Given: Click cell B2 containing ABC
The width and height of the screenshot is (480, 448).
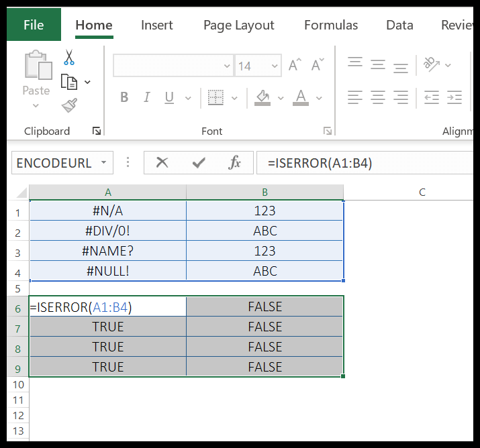Looking at the screenshot, I should (265, 231).
